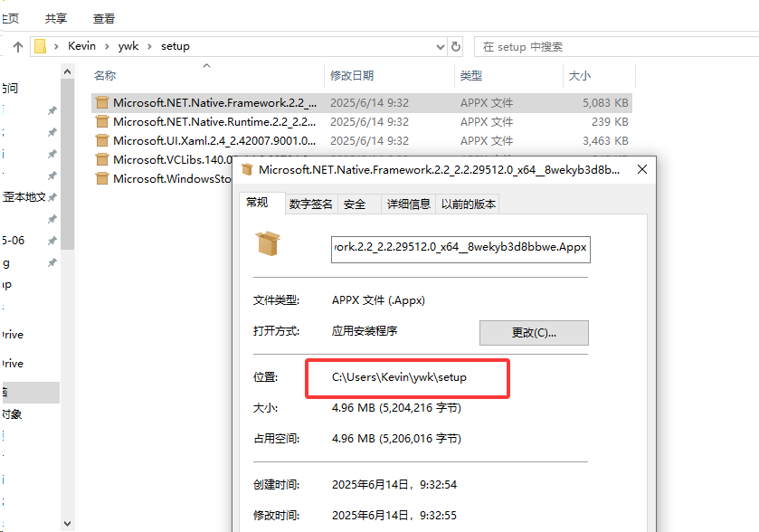Click the Microsoft.VCLibs package file icon
The width and height of the screenshot is (759, 532).
(x=101, y=160)
